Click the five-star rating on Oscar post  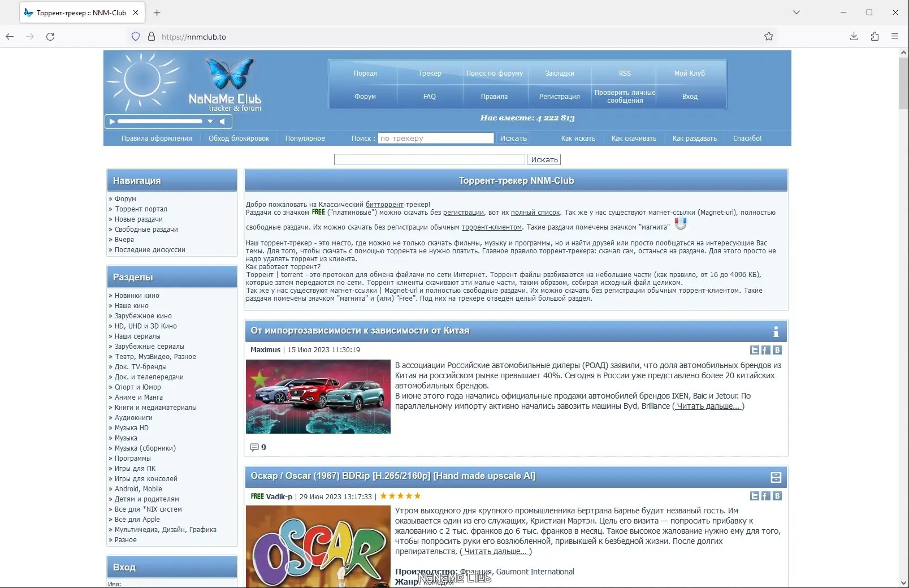[400, 496]
